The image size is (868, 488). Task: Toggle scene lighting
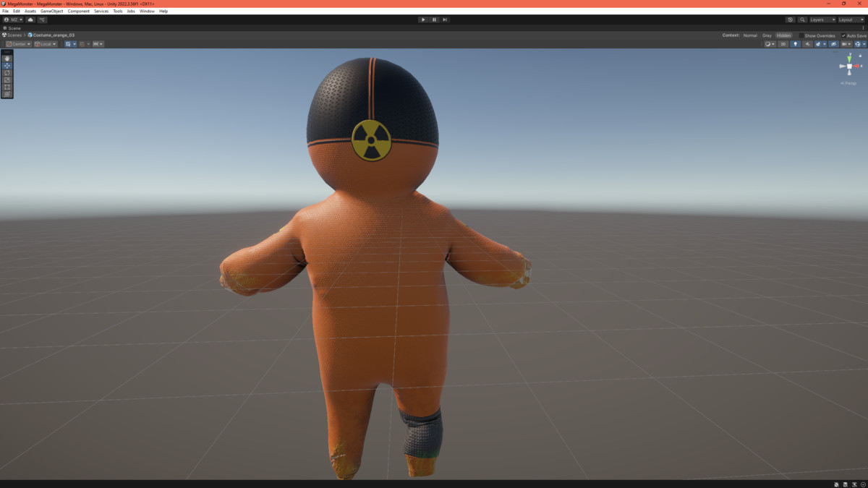point(796,44)
